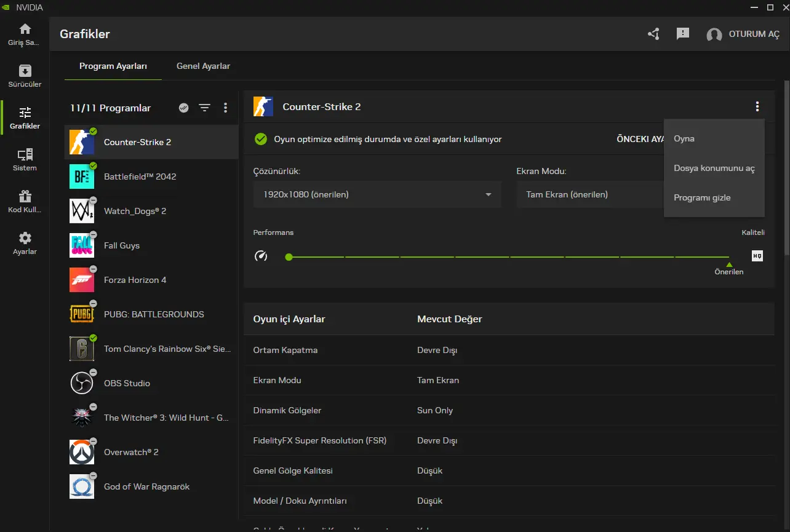
Task: Open program list three-dot menu
Action: pyautogui.click(x=225, y=108)
